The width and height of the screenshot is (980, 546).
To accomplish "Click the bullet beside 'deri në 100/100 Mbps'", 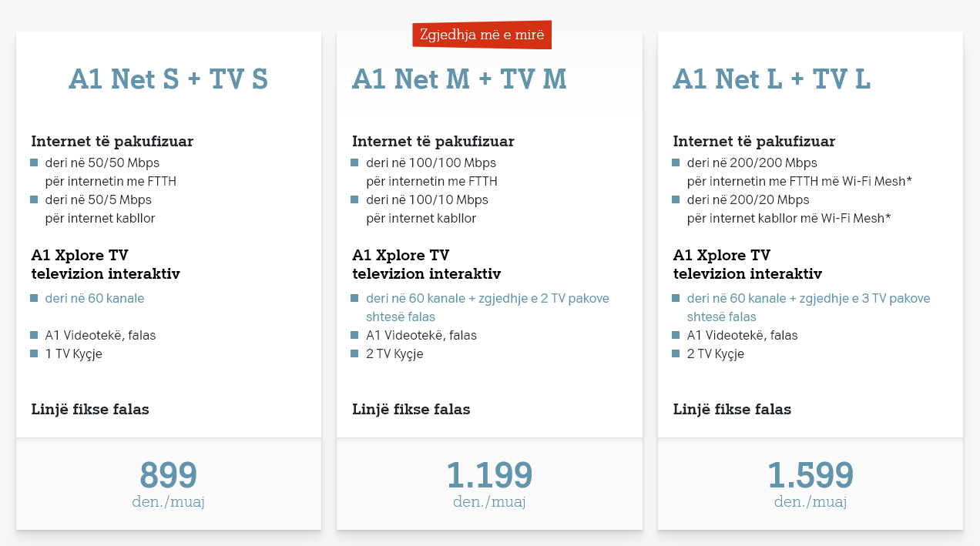I will (x=354, y=162).
